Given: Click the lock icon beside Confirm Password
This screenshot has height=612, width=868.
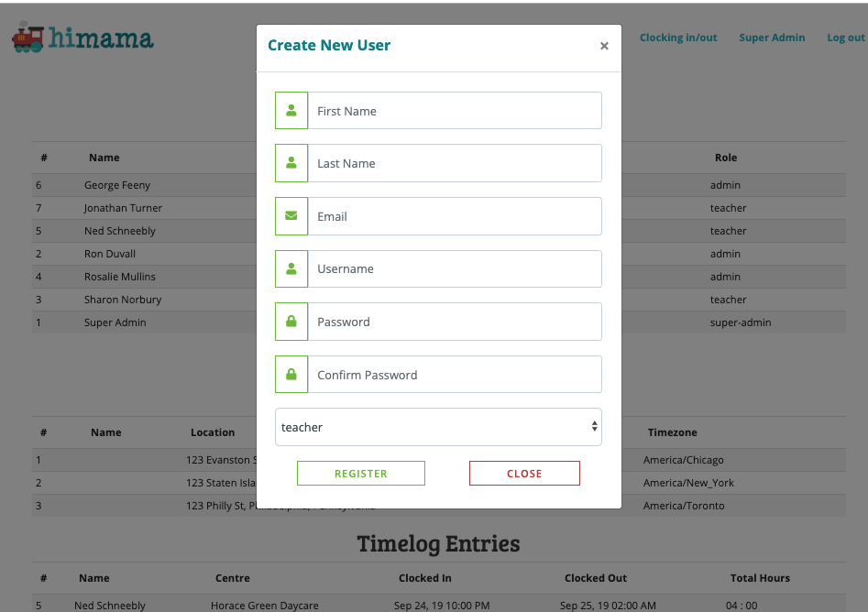Looking at the screenshot, I should point(291,375).
